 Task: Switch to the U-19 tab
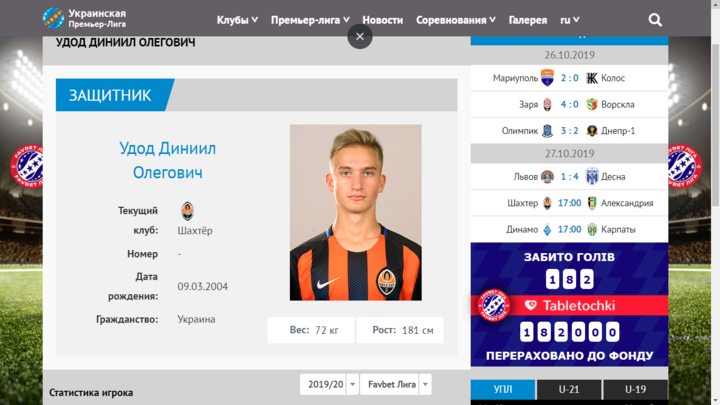[x=636, y=389]
